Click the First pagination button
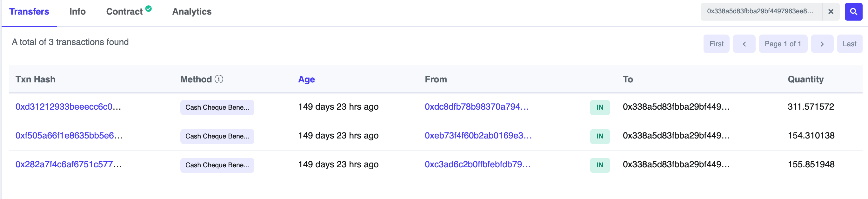Image resolution: width=868 pixels, height=199 pixels. click(x=716, y=44)
